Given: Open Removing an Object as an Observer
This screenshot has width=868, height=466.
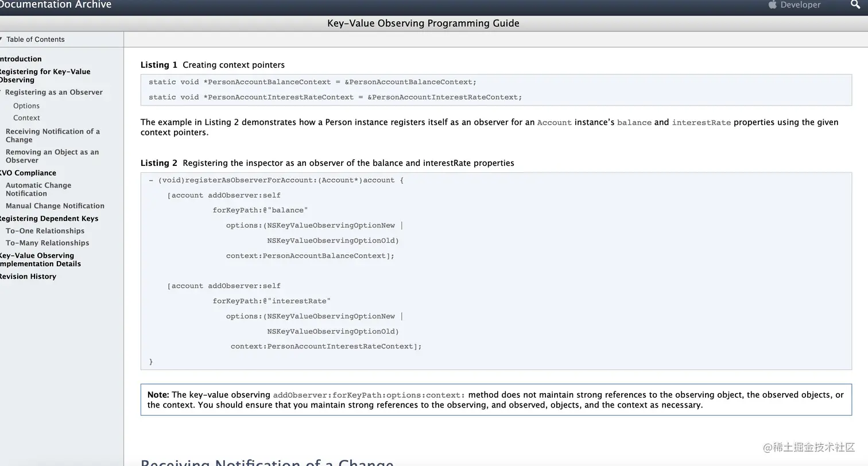Looking at the screenshot, I should pos(52,156).
